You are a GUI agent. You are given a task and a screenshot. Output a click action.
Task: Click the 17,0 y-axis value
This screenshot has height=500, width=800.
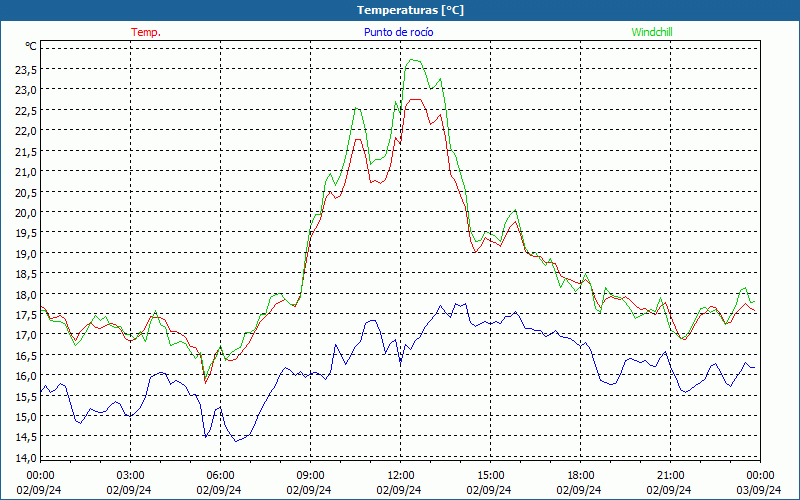pyautogui.click(x=26, y=336)
